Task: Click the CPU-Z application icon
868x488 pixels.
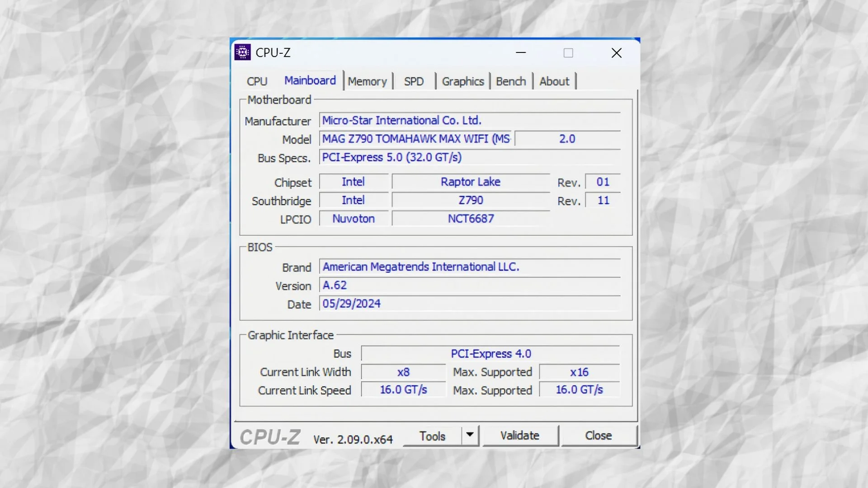Action: tap(243, 52)
